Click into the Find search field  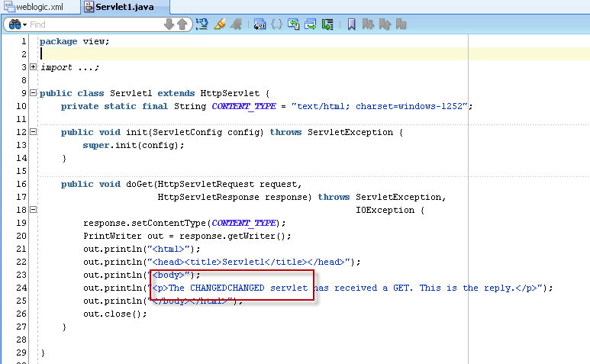92,24
